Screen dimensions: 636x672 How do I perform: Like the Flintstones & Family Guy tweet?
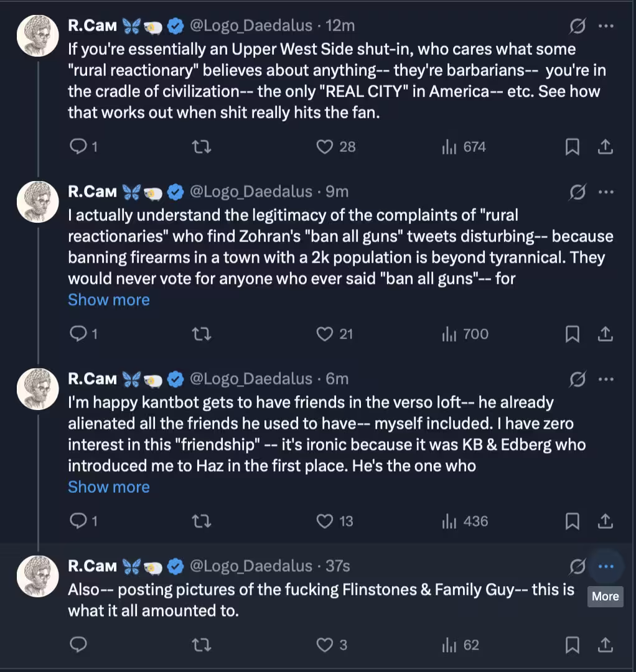point(325,645)
